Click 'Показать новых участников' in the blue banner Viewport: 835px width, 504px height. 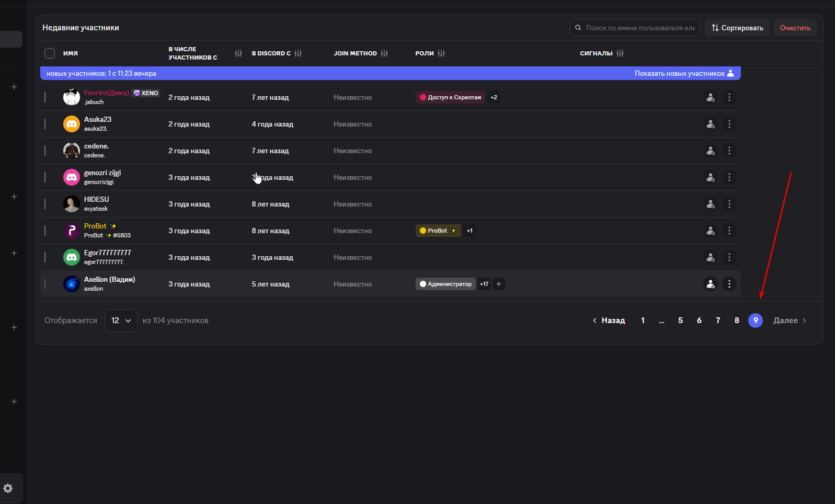tap(684, 73)
